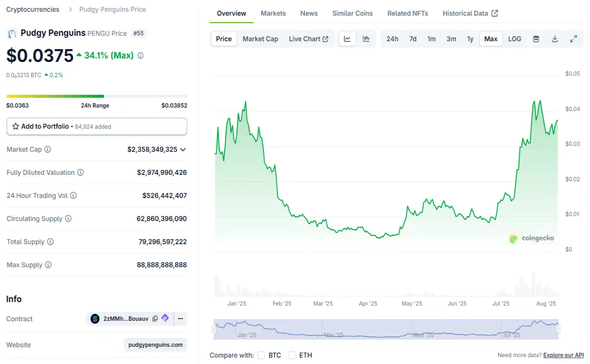This screenshot has height=364, width=590.
Task: Click the 24h Range progress bar
Action: coord(97,96)
